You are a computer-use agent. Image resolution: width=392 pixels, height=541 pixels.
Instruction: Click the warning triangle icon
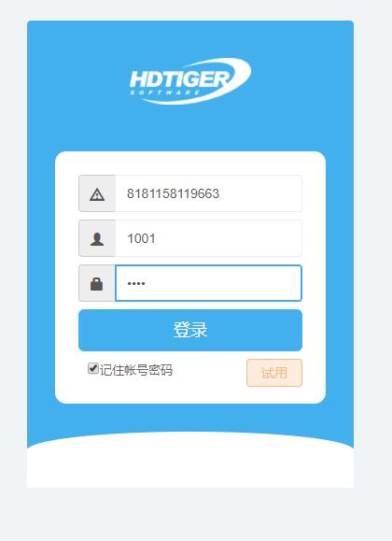pyautogui.click(x=97, y=194)
